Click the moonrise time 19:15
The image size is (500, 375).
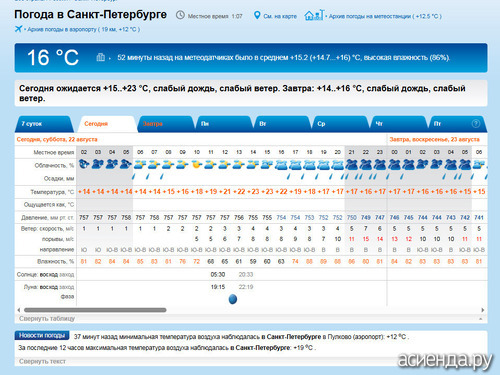pos(218,287)
